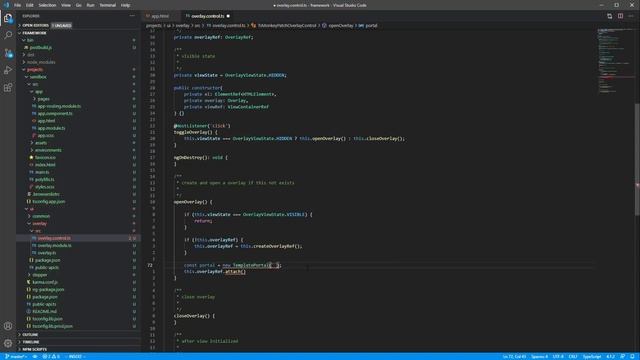The width and height of the screenshot is (640, 360).
Task: Expand the common folder
Action: coord(41,216)
